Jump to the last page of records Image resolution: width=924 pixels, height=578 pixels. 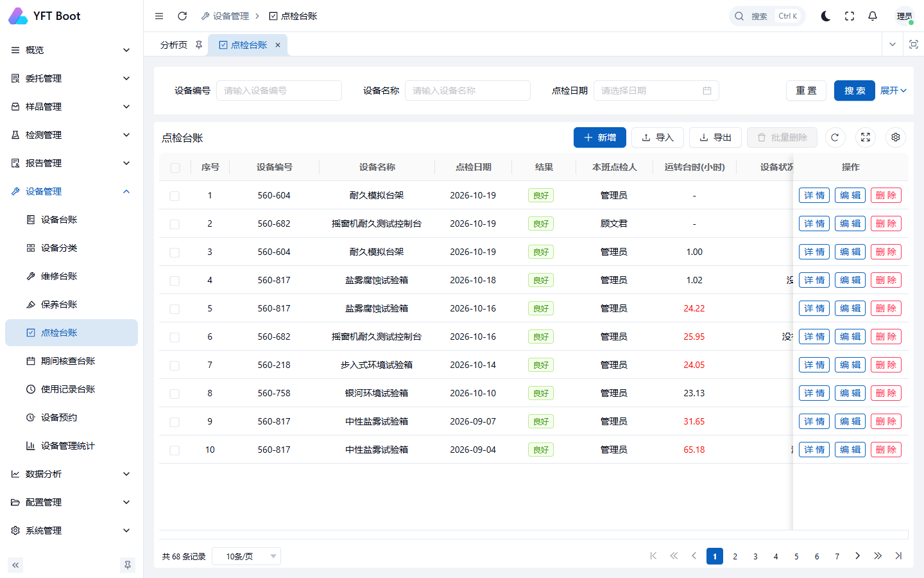[898, 556]
